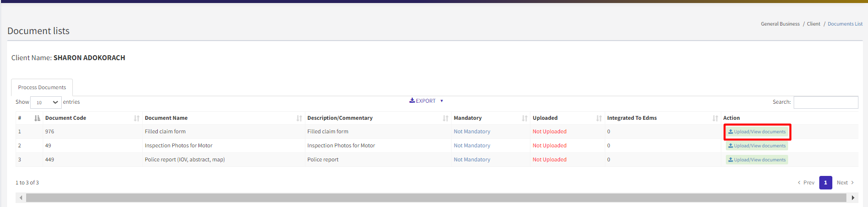The height and width of the screenshot is (207, 868).
Task: Select the Process Documents tab
Action: tap(42, 87)
